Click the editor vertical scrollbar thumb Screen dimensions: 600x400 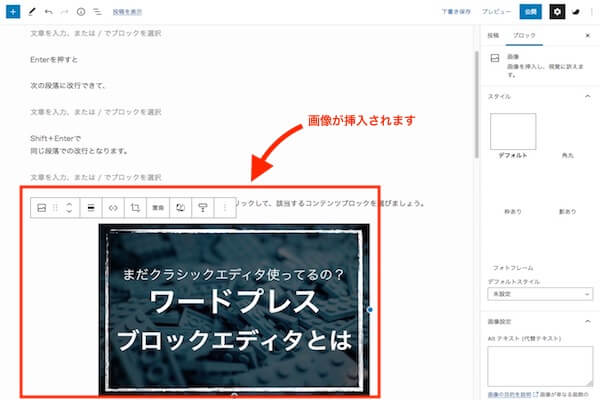pyautogui.click(x=477, y=104)
